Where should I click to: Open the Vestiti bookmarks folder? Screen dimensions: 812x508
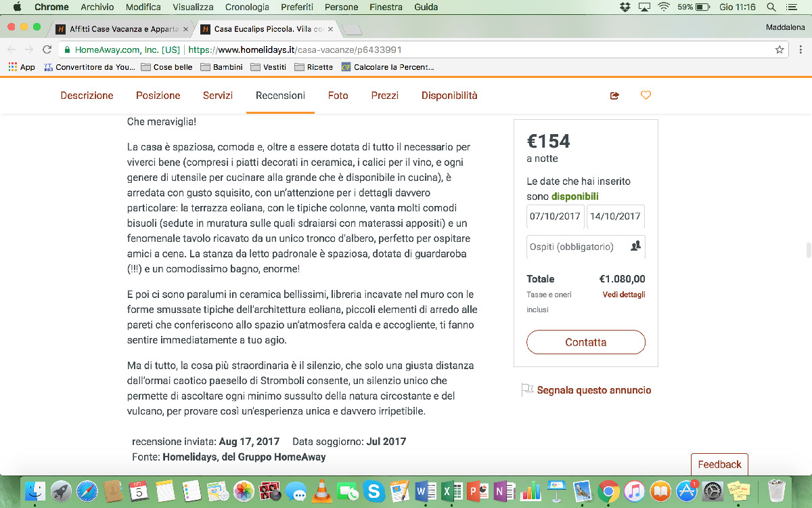tap(268, 67)
